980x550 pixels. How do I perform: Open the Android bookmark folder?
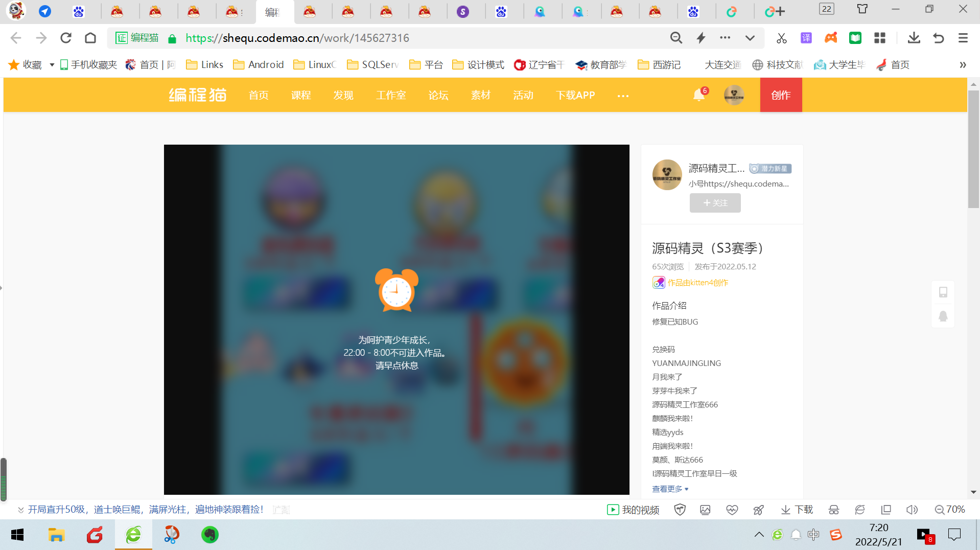click(258, 65)
